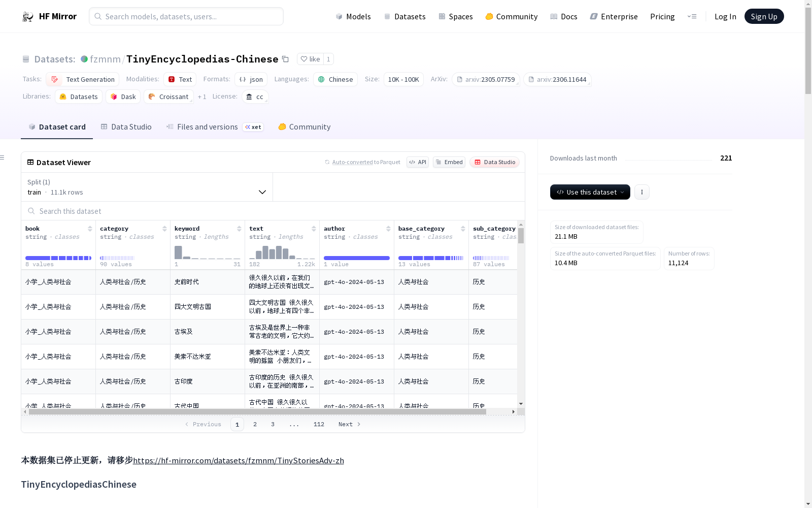Click the dataset viewer search magnifier icon
The height and width of the screenshot is (508, 812).
pyautogui.click(x=31, y=211)
